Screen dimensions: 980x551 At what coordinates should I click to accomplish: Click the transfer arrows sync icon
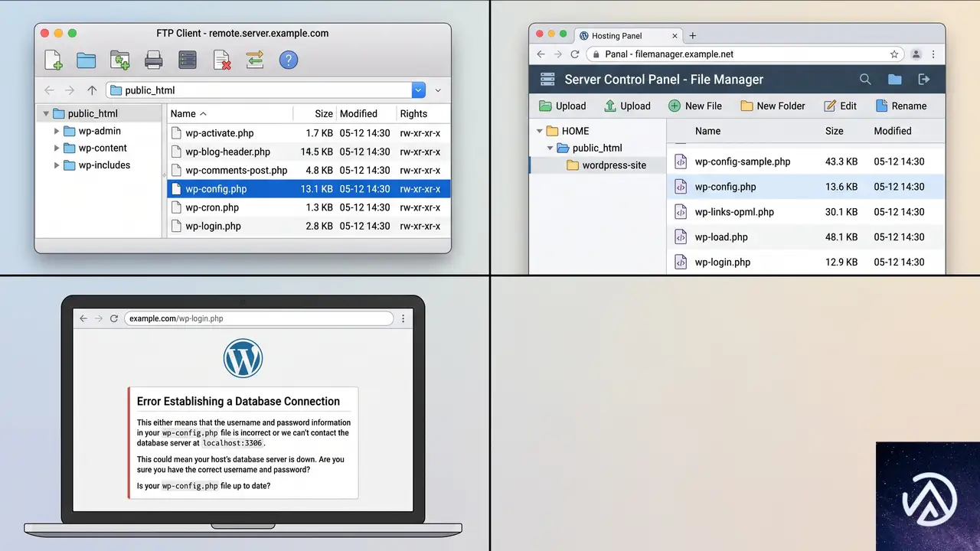click(255, 60)
